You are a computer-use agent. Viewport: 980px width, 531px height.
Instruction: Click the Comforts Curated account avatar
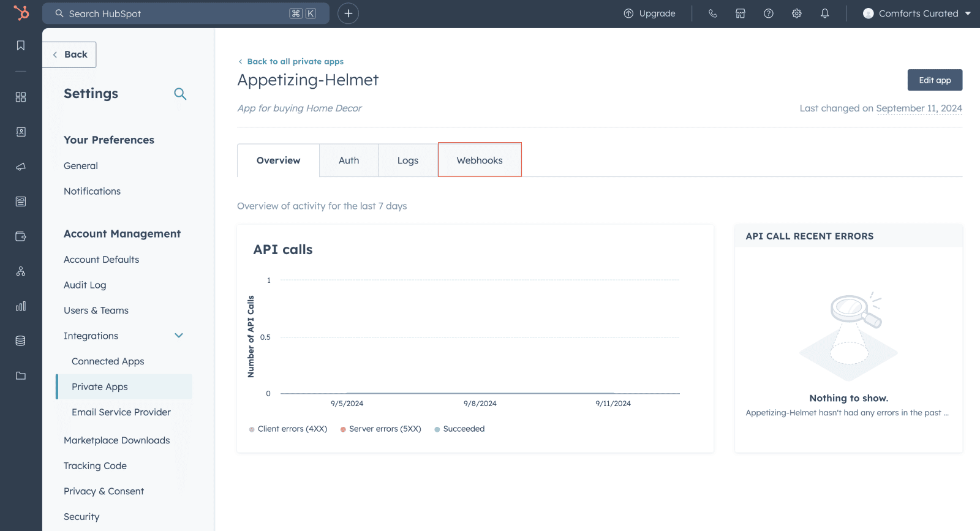coord(868,13)
